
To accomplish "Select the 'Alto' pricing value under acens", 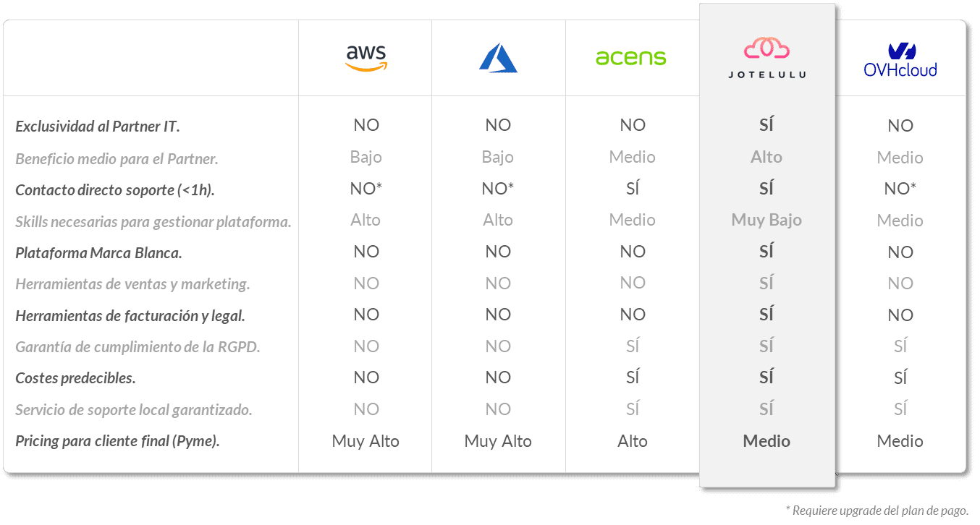I will click(633, 441).
